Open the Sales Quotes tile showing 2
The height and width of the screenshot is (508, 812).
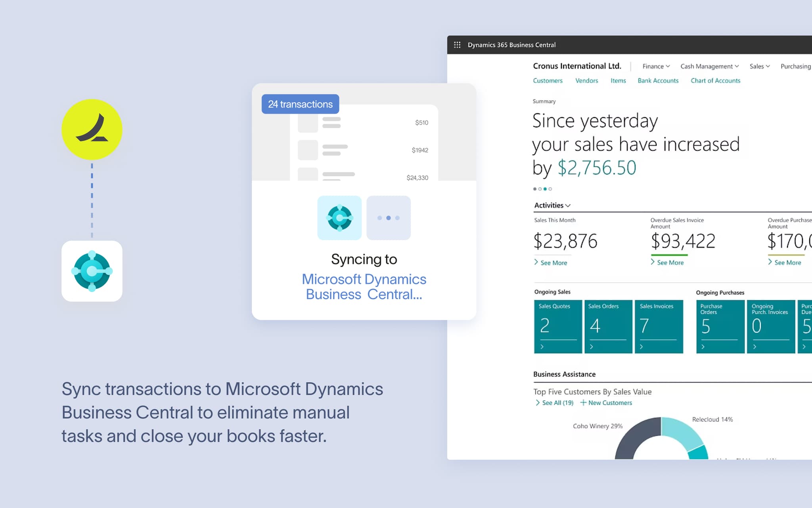(x=558, y=326)
